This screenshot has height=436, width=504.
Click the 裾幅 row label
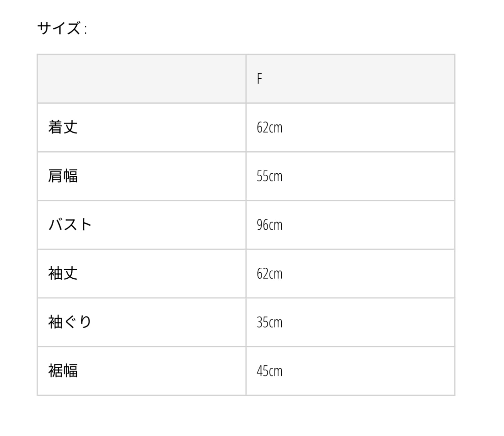(63, 371)
